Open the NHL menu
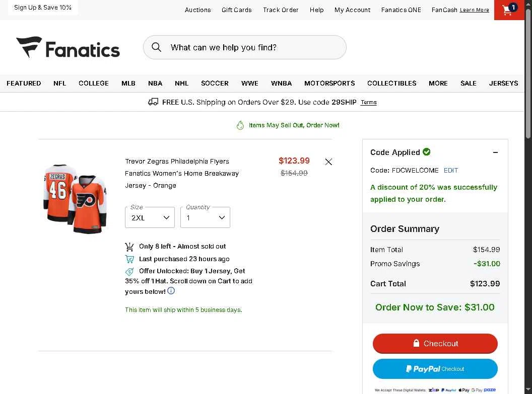 coord(181,84)
